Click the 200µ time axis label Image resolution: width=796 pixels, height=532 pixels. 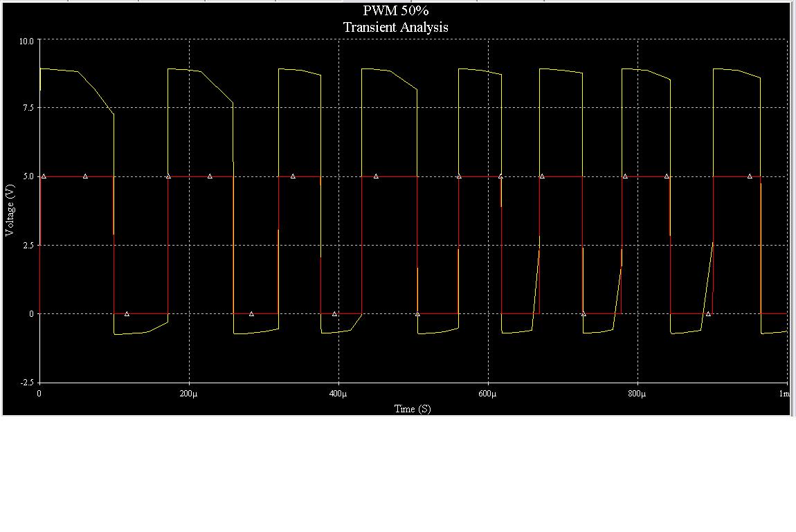tap(188, 394)
